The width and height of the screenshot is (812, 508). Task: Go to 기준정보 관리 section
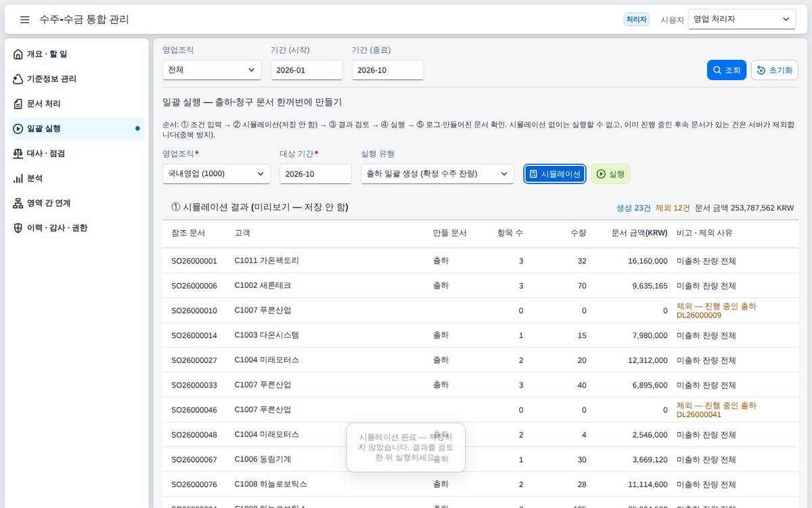76,79
